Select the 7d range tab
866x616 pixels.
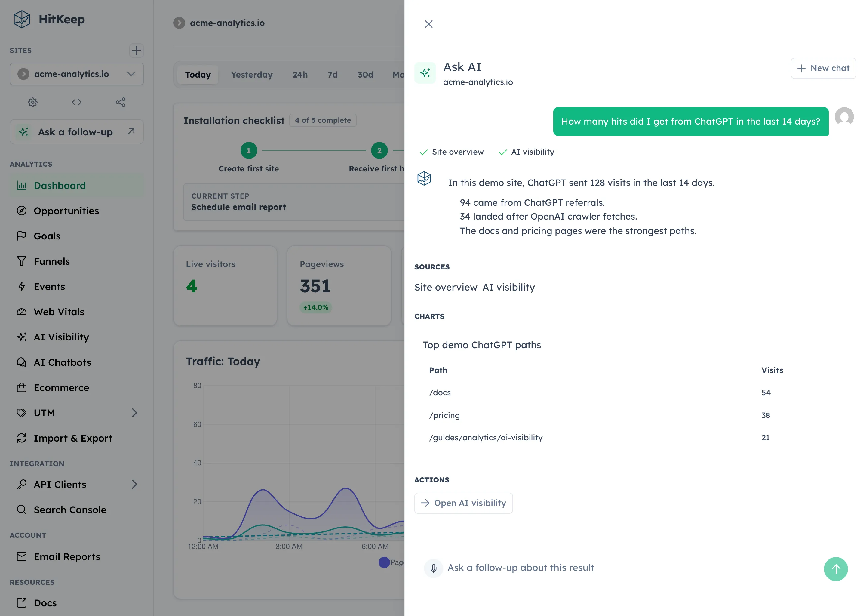[x=333, y=75]
